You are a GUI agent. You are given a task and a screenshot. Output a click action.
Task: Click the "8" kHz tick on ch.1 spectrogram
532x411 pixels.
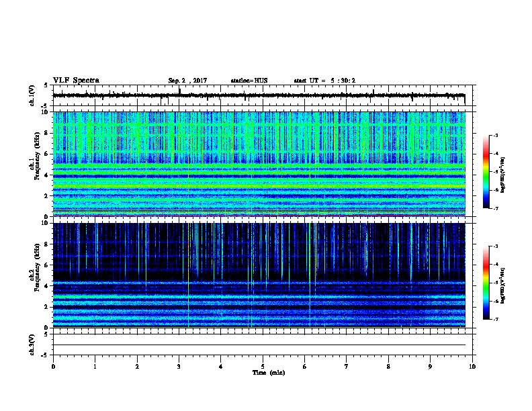click(x=47, y=133)
